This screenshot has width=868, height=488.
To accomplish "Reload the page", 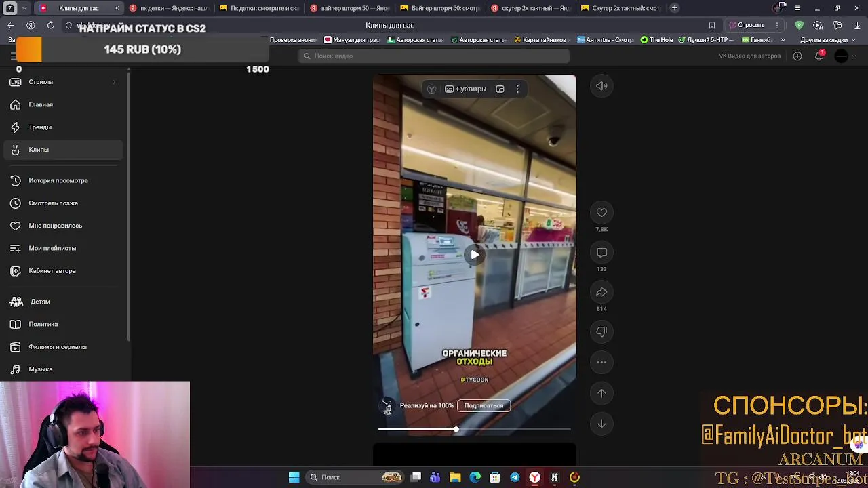I will pos(50,25).
